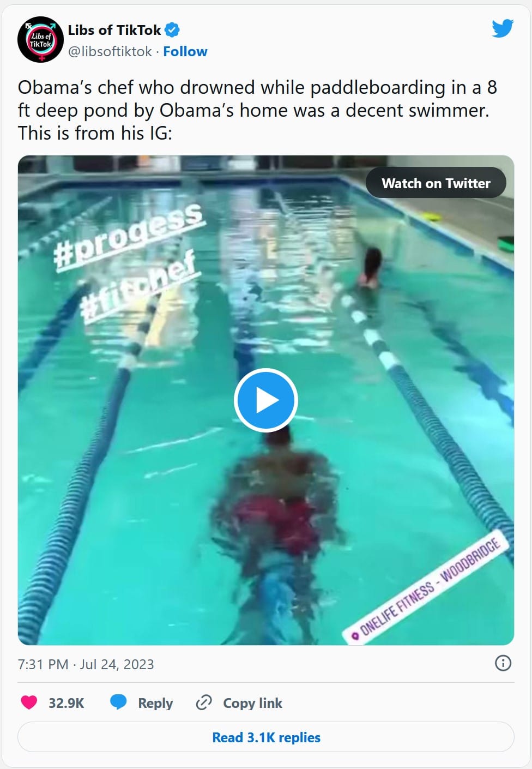Click the Watch on Twitter button
Image resolution: width=532 pixels, height=769 pixels.
(x=436, y=183)
